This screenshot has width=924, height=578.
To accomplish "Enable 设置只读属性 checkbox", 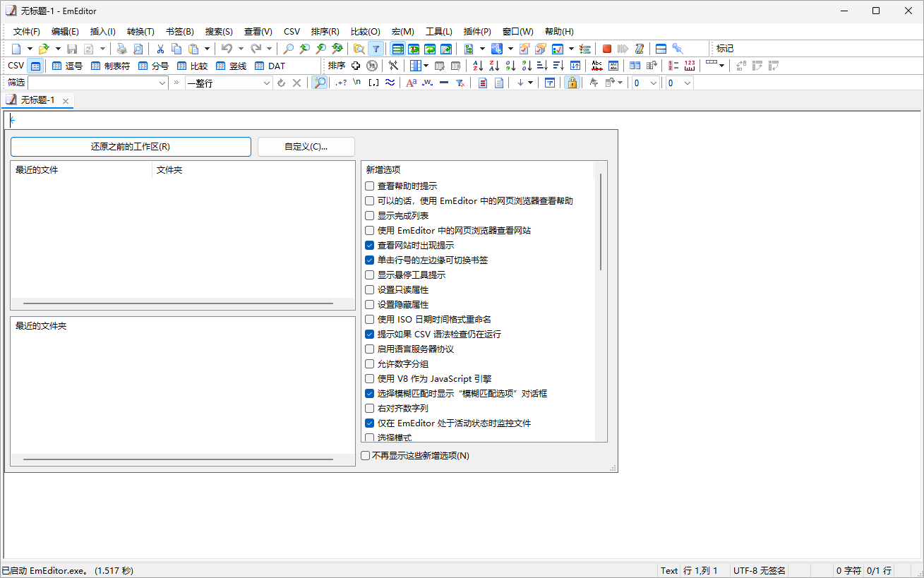I will [x=369, y=290].
